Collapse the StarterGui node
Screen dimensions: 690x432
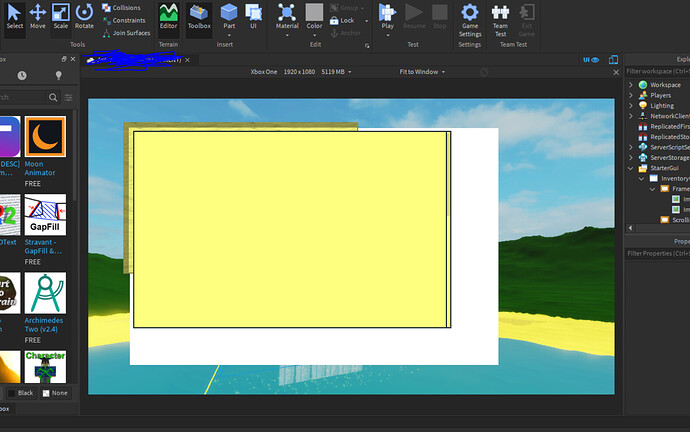point(631,168)
